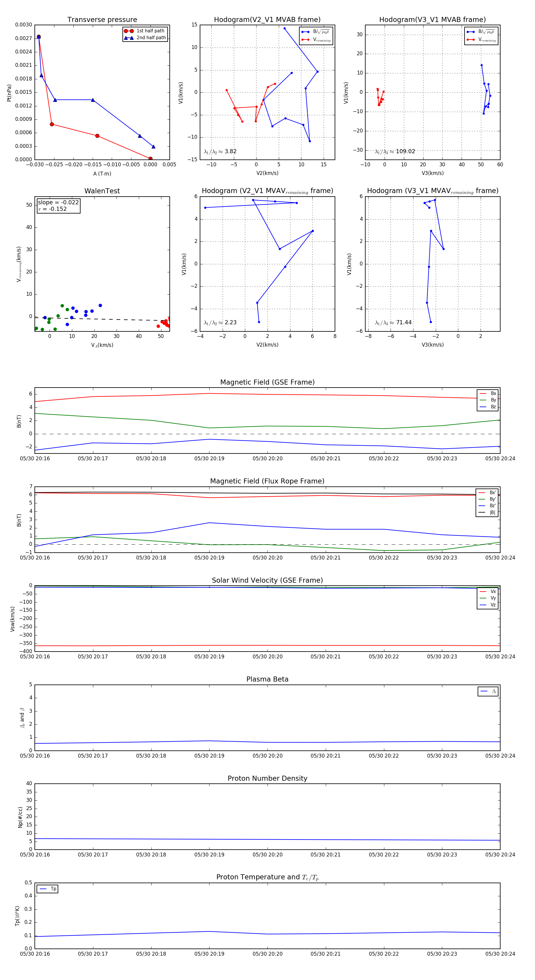Click the "Hodogram(V2_V1 MVAB frame)" title
Image resolution: width=535 pixels, height=980 pixels.
point(267,20)
